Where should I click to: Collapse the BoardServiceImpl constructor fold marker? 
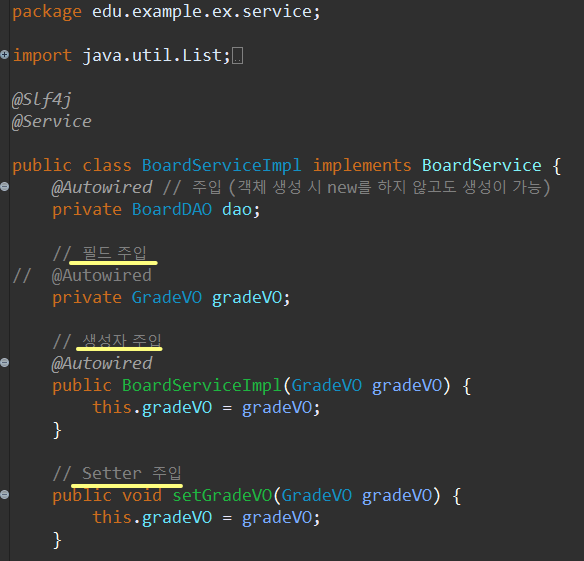coord(4,362)
